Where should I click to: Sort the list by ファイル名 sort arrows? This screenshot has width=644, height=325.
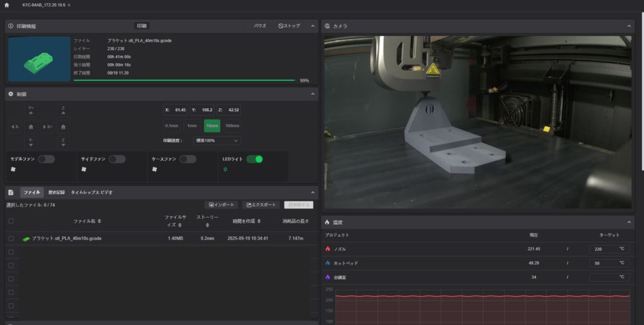pos(99,221)
